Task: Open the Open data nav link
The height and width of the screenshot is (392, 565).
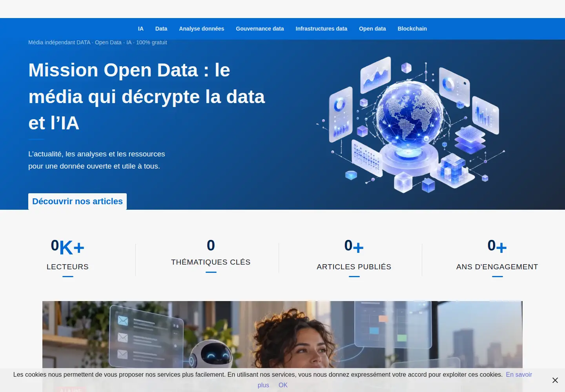Action: tap(372, 29)
